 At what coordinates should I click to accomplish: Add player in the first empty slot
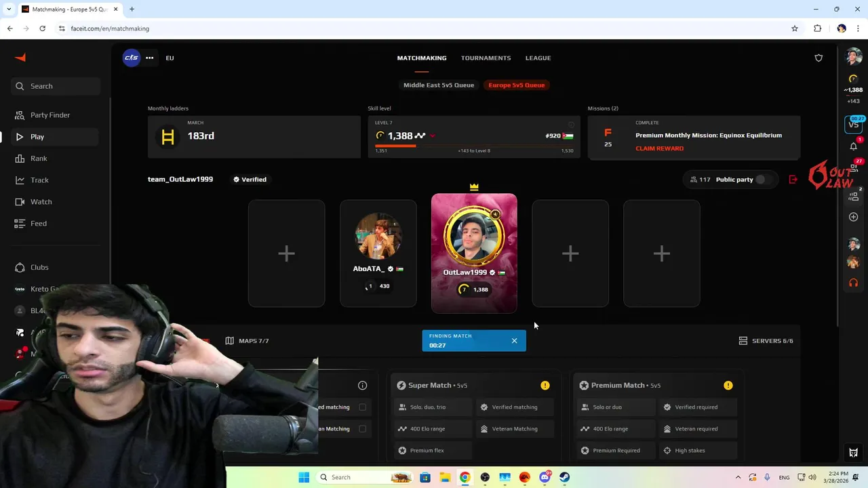click(286, 253)
